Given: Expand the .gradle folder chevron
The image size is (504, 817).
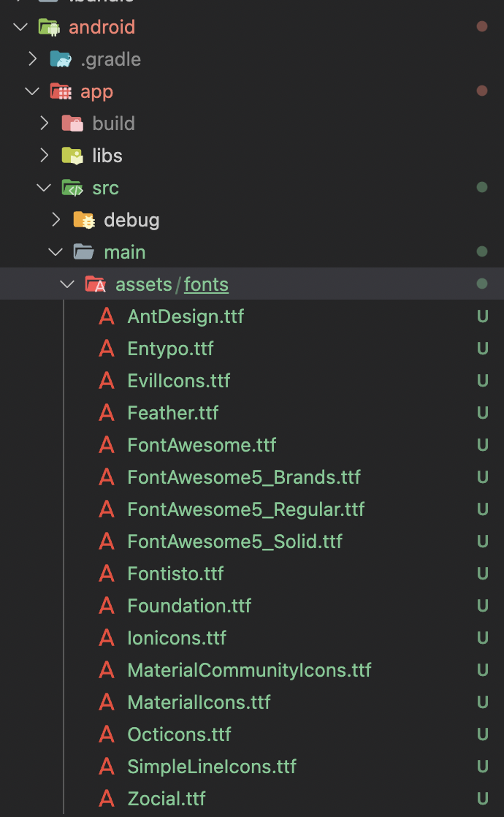Looking at the screenshot, I should click(x=32, y=59).
